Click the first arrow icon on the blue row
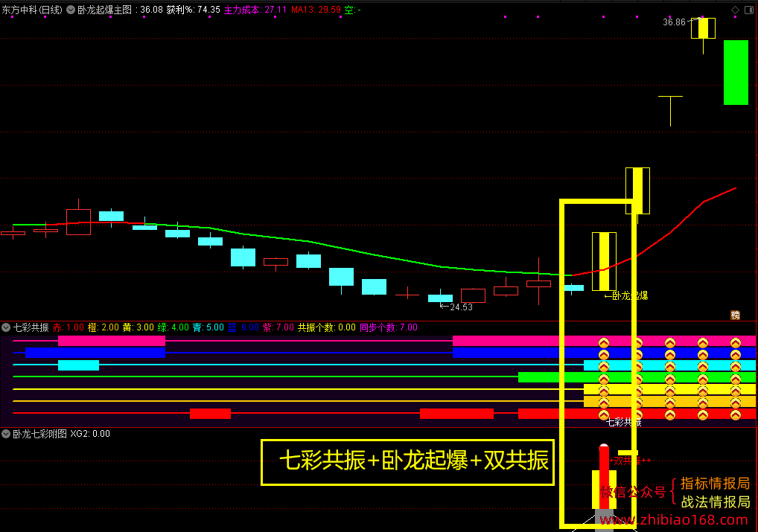Viewport: 758px width, 532px height. pyautogui.click(x=604, y=354)
